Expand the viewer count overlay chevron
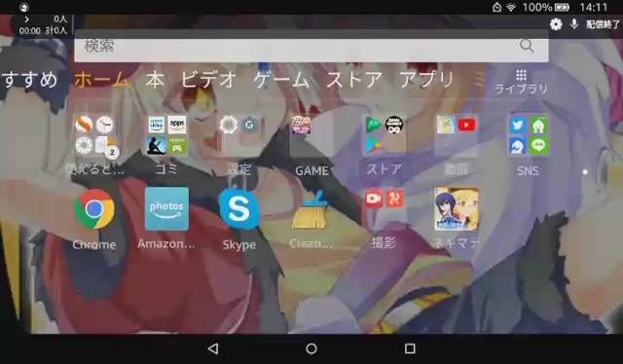The height and width of the screenshot is (364, 623). [26, 19]
